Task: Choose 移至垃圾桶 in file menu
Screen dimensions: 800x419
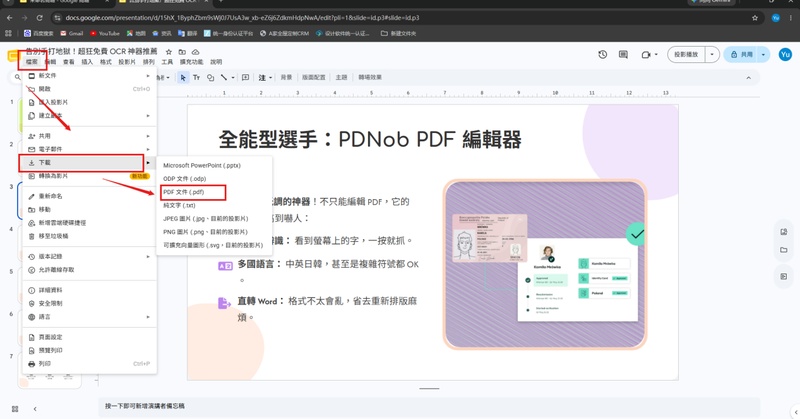Action: [89, 236]
